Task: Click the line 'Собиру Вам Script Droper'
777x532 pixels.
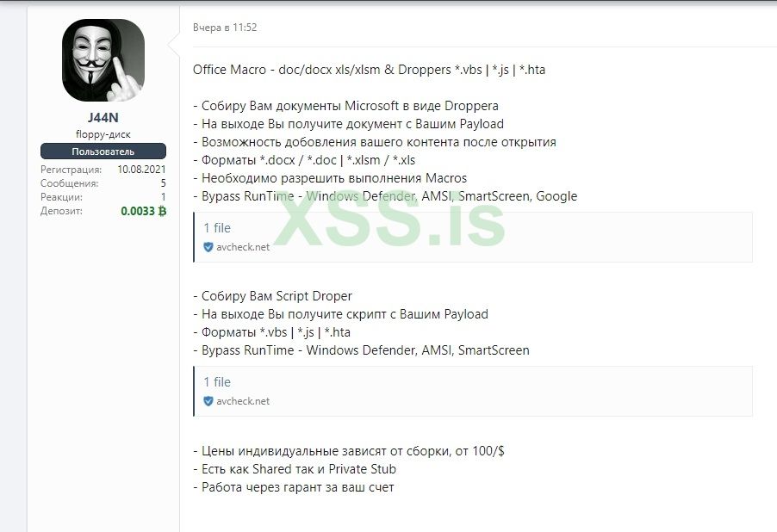Action: coord(272,296)
